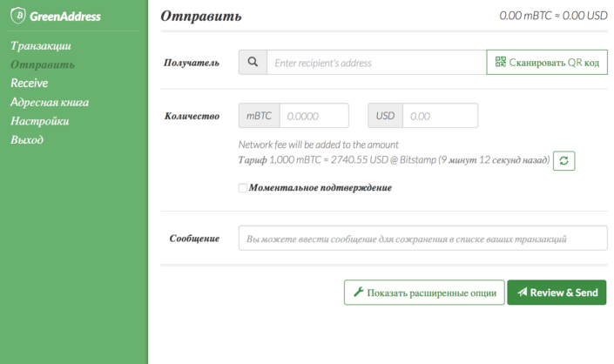
Task: Go to Receive page
Action: tap(30, 83)
